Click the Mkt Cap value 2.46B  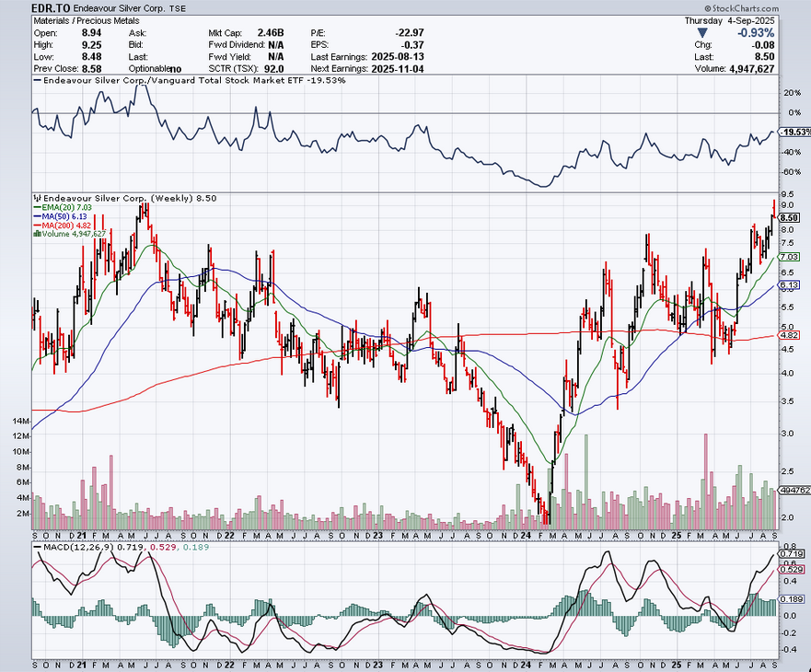[271, 32]
